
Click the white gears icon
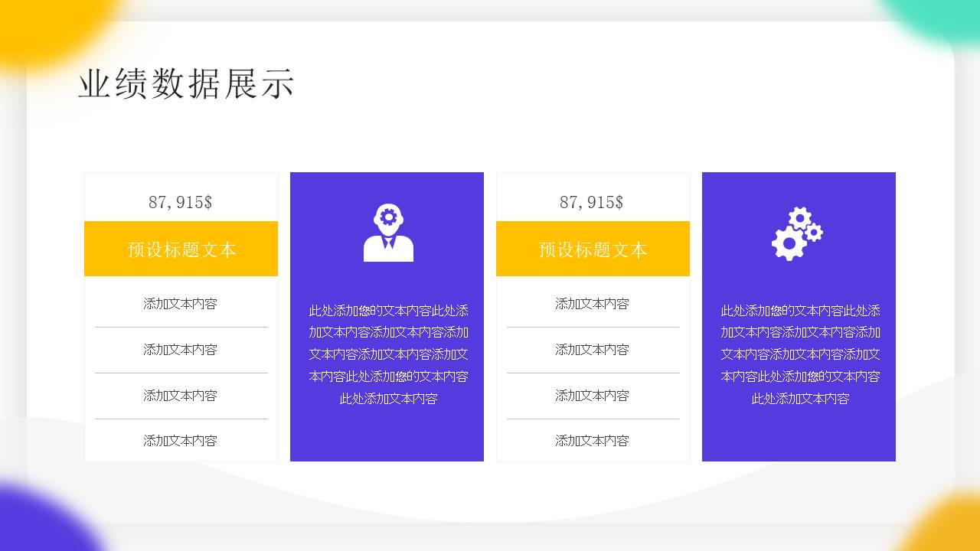tap(797, 233)
